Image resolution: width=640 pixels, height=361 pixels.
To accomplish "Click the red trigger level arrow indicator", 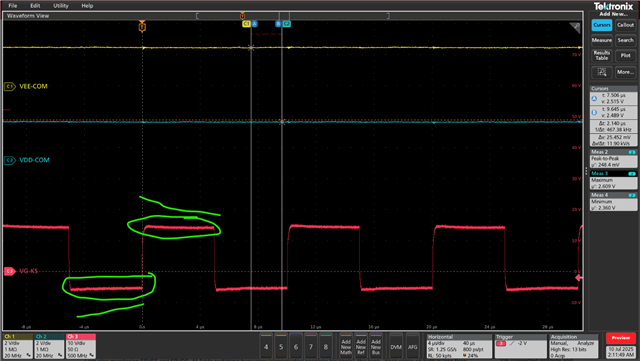I will (578, 278).
